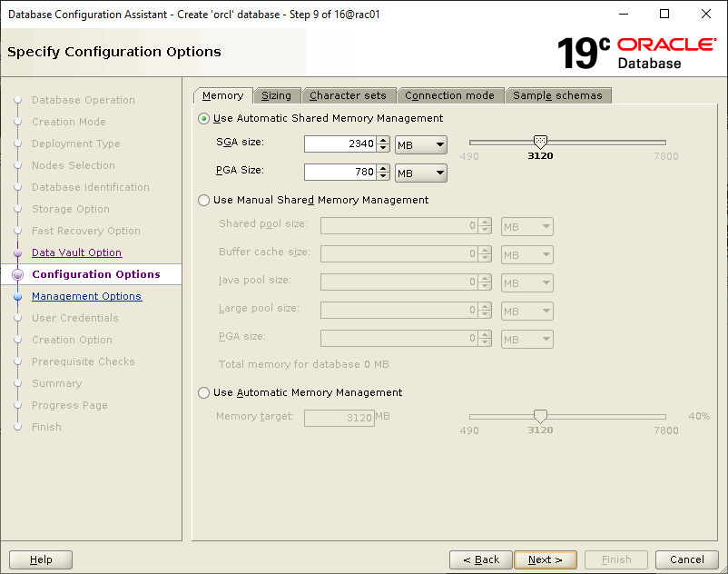Screen dimensions: 728x574
Task: Click the Management Options step bullet icon
Action: pyautogui.click(x=17, y=296)
